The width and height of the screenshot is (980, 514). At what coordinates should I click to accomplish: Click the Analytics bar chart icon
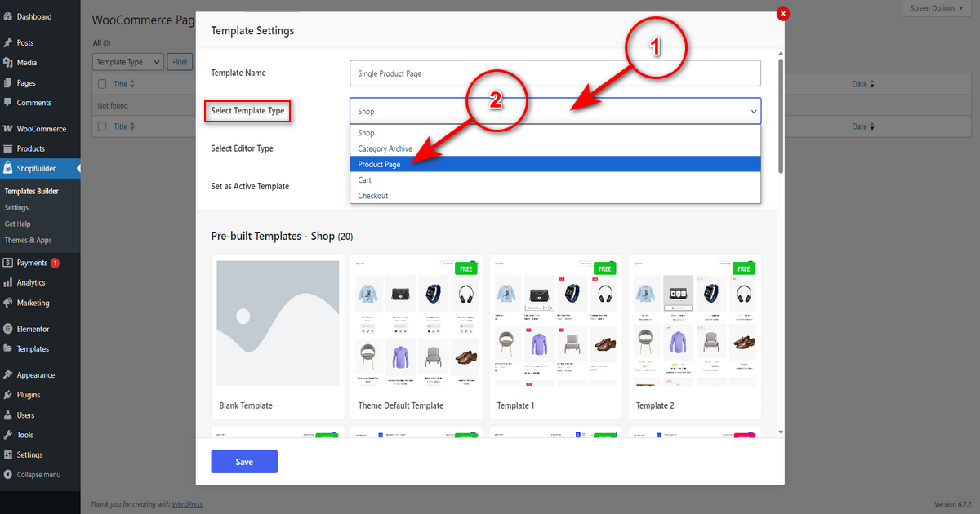(8, 282)
